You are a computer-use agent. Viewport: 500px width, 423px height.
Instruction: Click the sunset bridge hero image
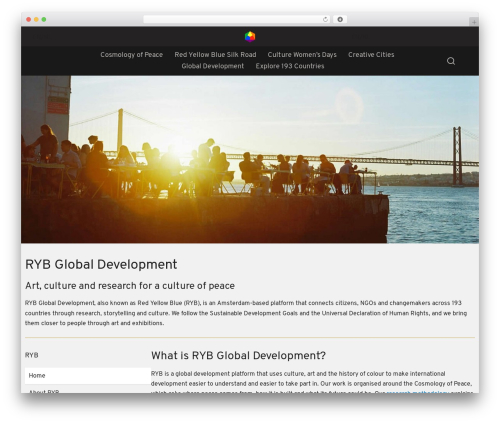point(250,159)
